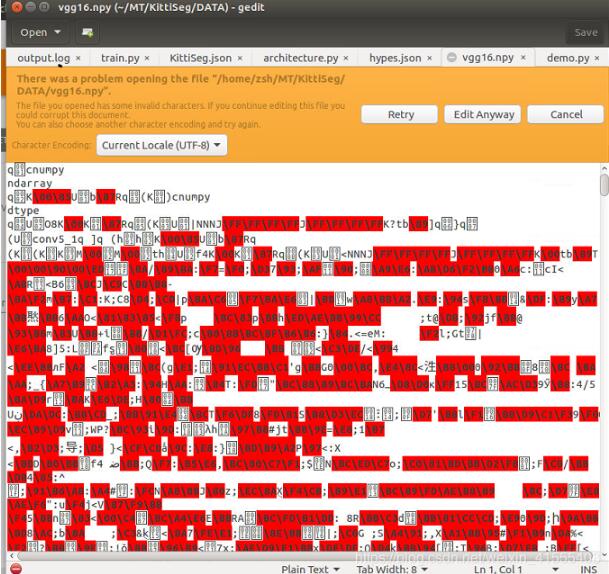Click the Save button in header
The height and width of the screenshot is (574, 609).
coord(585,33)
